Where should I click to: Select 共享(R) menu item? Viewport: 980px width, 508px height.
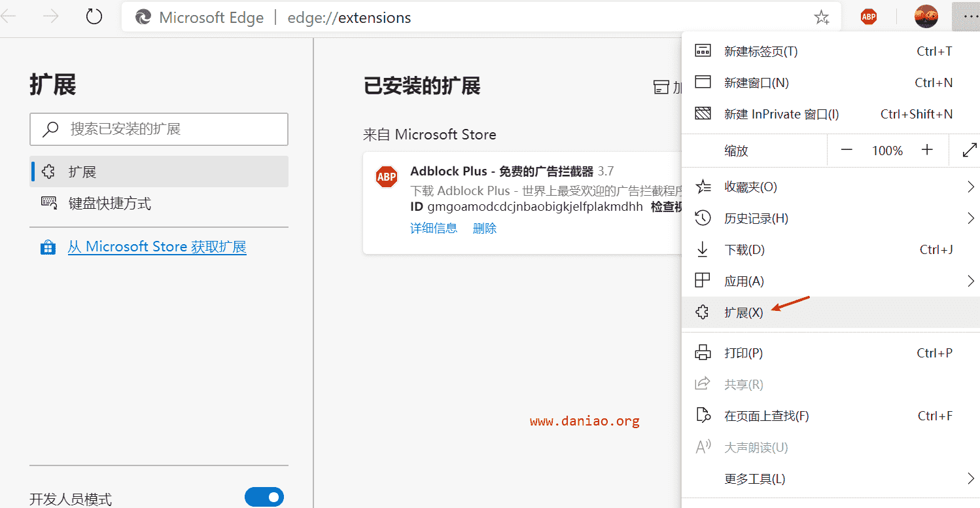(x=831, y=384)
